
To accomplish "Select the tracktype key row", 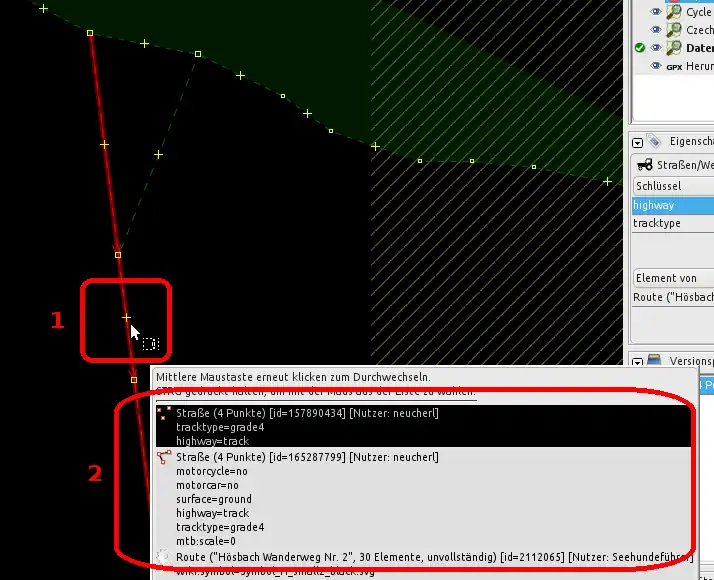I will [672, 223].
